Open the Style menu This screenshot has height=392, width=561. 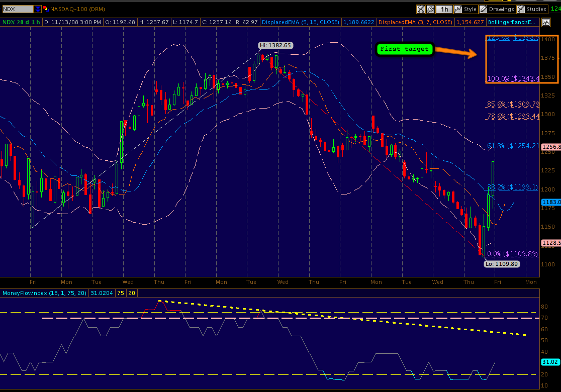coord(465,9)
